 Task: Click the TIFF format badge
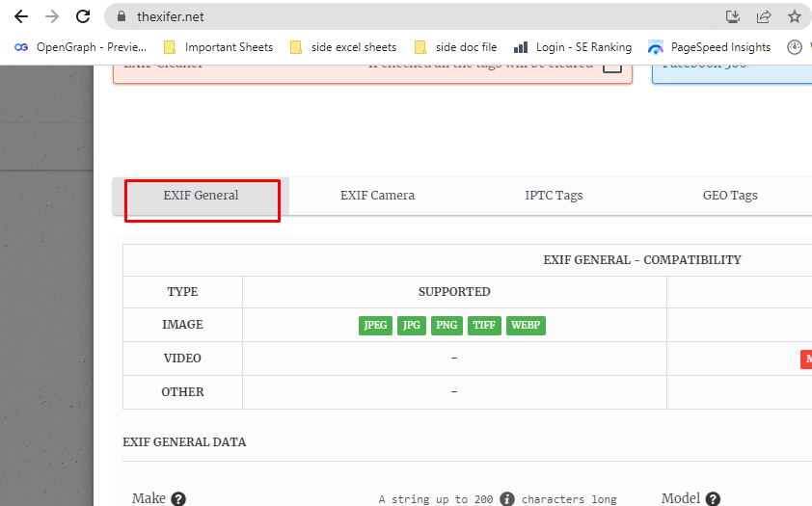coord(484,326)
